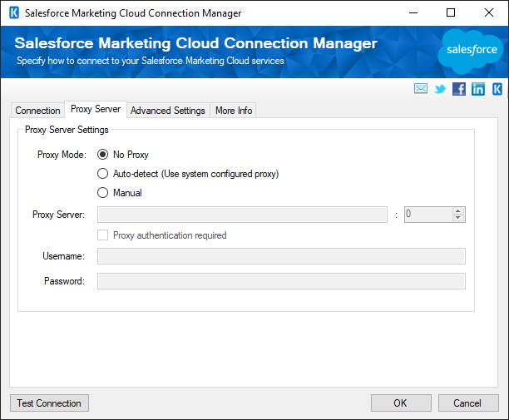
Task: Click the Username input field
Action: (x=281, y=256)
